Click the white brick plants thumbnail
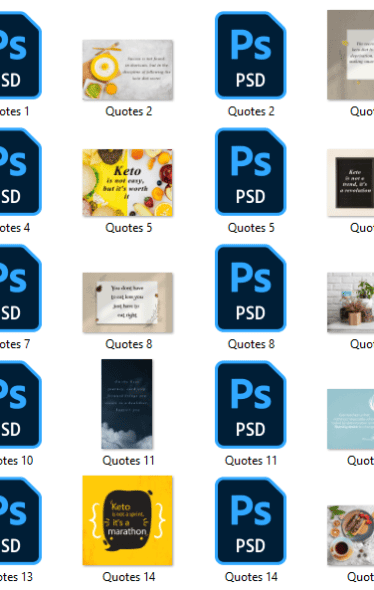This screenshot has width=374, height=590. tap(351, 303)
